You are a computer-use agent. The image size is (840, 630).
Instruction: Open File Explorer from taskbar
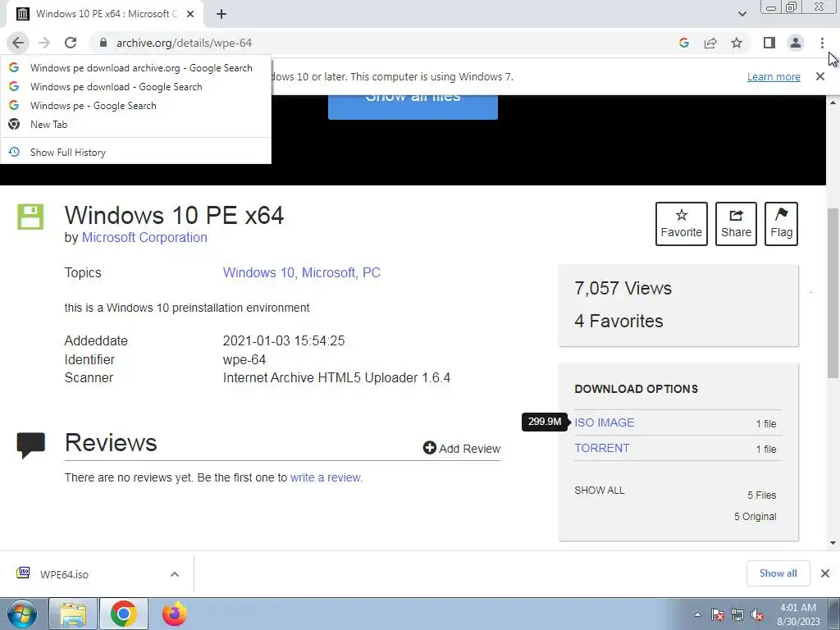pyautogui.click(x=73, y=614)
